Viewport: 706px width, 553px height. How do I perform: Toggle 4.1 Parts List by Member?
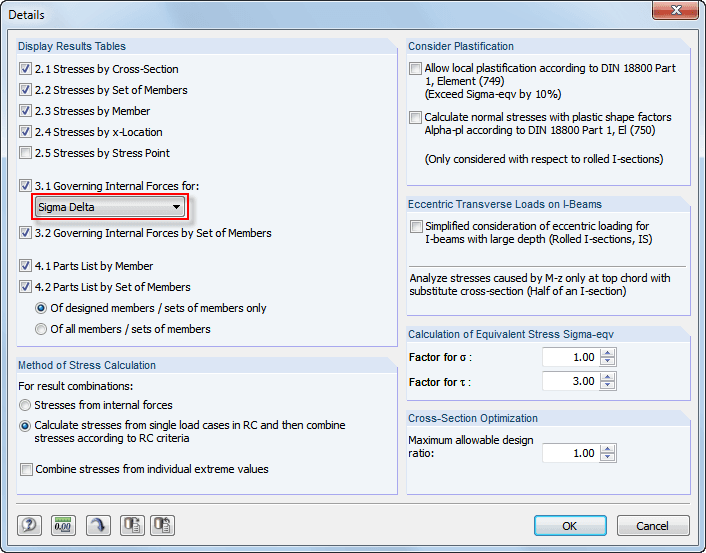25,266
